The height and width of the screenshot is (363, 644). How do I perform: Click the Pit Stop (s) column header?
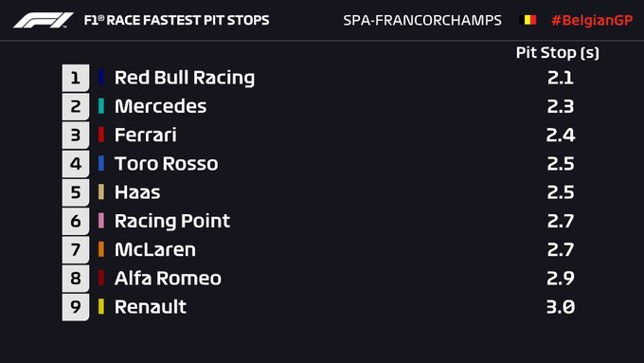(x=557, y=53)
